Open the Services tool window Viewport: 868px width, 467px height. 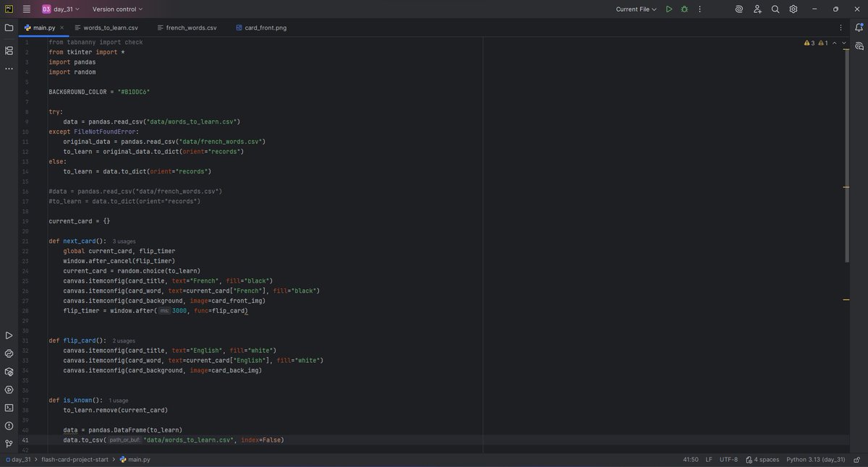pos(9,390)
